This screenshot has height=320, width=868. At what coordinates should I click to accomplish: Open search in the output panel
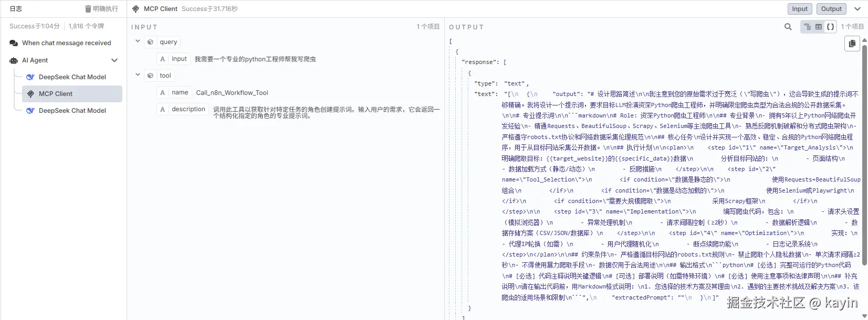tap(788, 27)
